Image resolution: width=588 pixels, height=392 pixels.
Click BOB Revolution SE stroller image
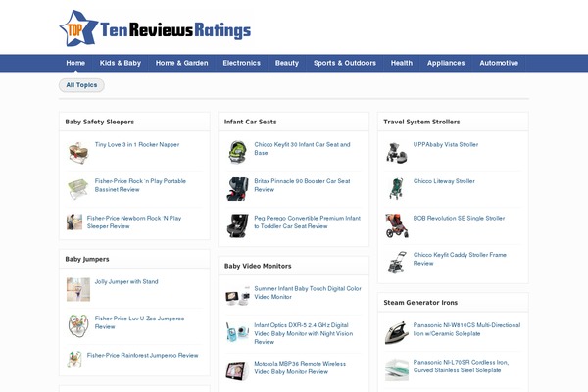point(397,225)
